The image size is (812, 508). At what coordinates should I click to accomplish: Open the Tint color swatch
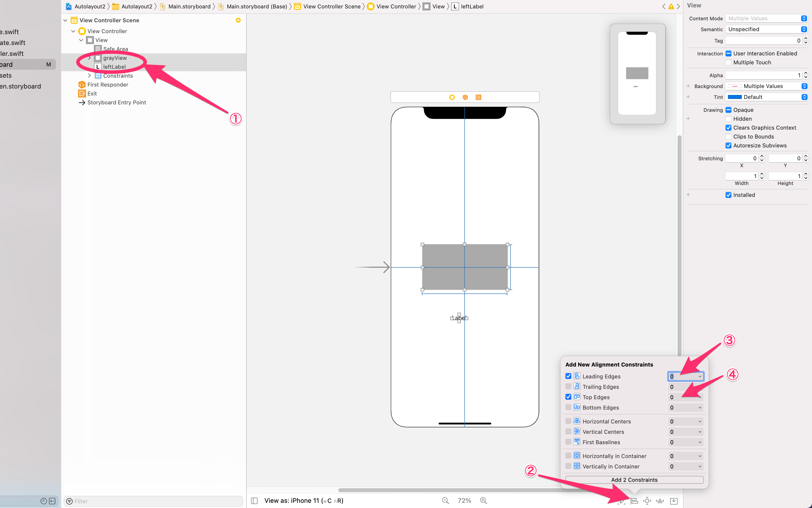(x=734, y=97)
